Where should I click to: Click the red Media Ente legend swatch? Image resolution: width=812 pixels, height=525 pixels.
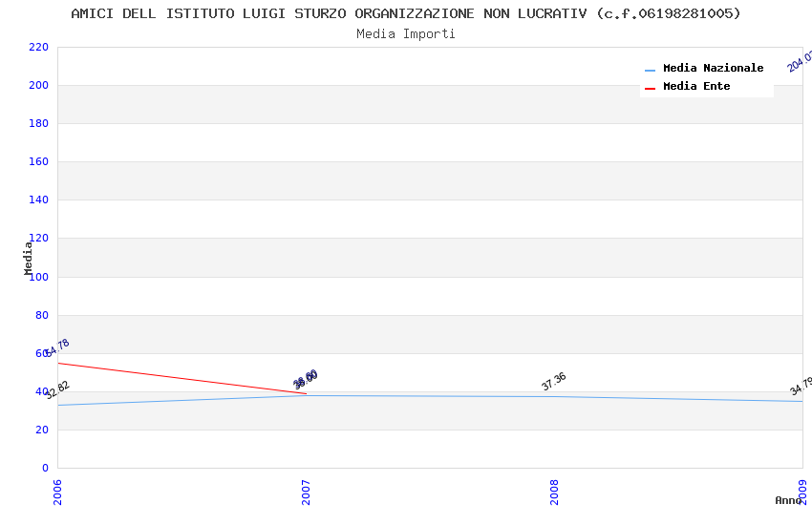[650, 89]
